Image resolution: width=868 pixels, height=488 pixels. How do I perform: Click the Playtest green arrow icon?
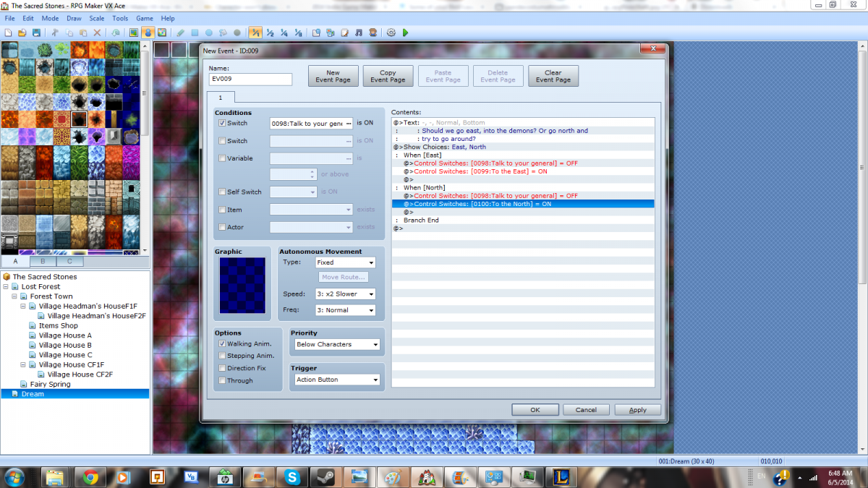point(405,33)
